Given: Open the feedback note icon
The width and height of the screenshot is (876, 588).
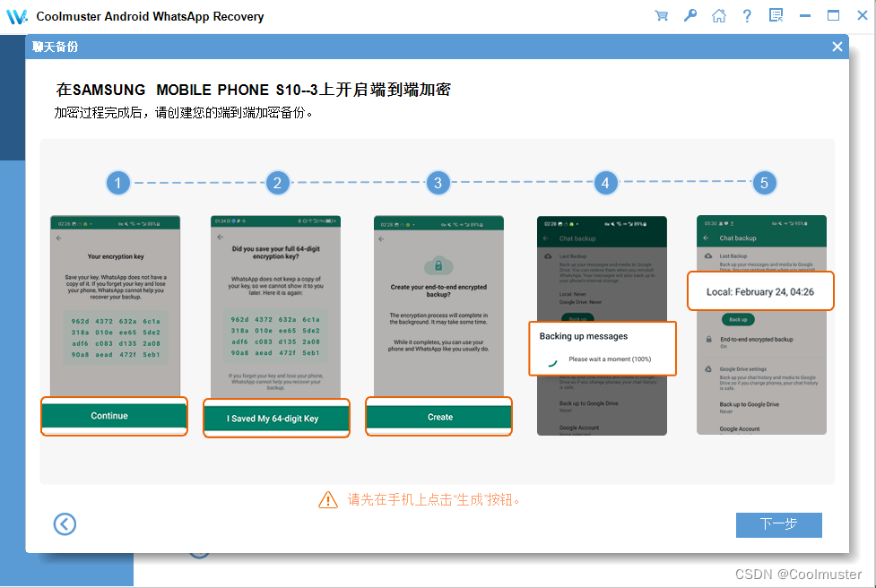Looking at the screenshot, I should pyautogui.click(x=776, y=15).
